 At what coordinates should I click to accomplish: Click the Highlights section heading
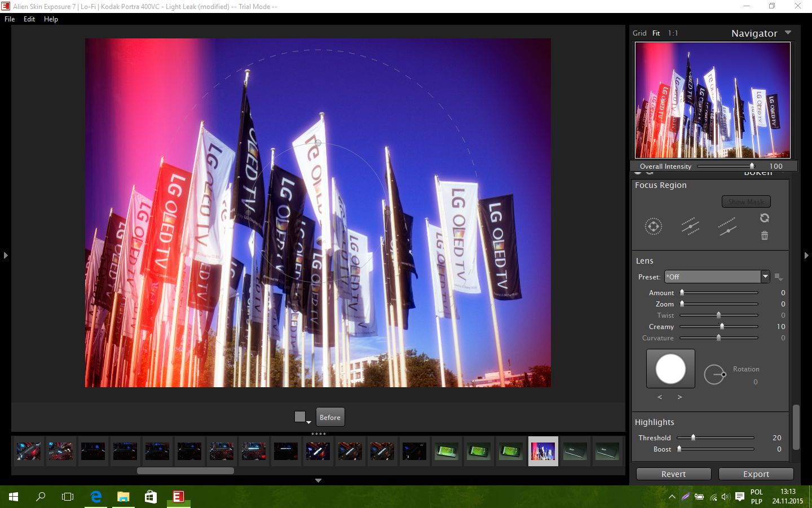click(655, 422)
